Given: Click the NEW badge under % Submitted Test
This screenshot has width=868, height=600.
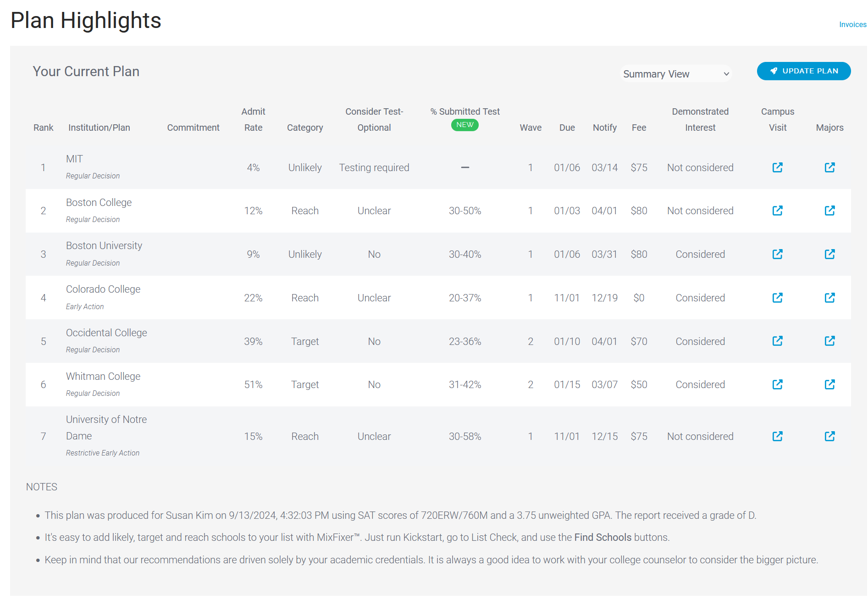Looking at the screenshot, I should (x=464, y=125).
